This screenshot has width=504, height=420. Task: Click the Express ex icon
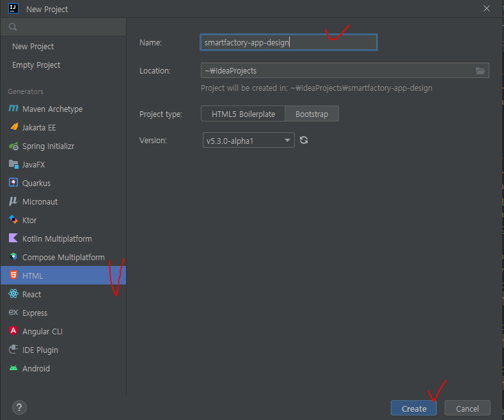(x=13, y=312)
